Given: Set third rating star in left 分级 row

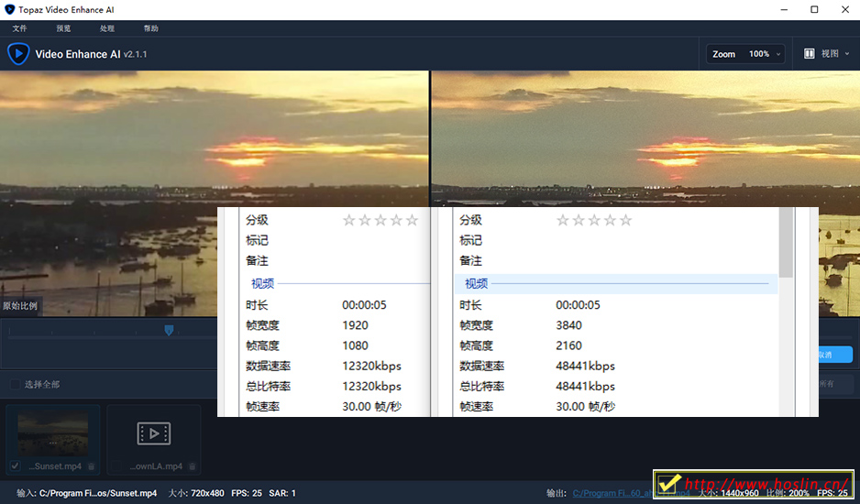Looking at the screenshot, I should click(380, 221).
